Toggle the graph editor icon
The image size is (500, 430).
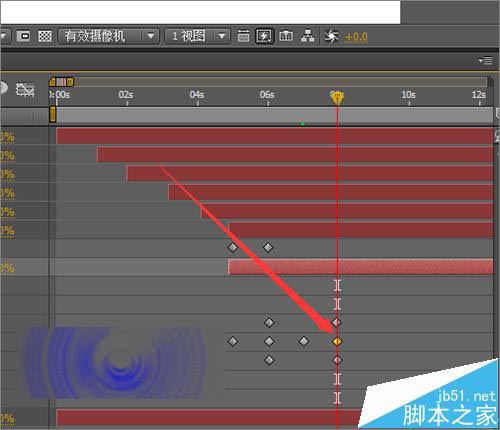[25, 90]
